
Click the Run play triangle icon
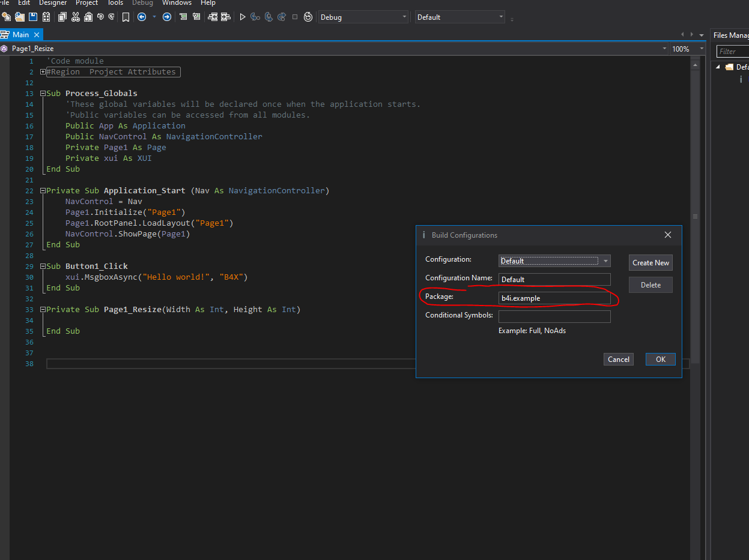click(243, 17)
